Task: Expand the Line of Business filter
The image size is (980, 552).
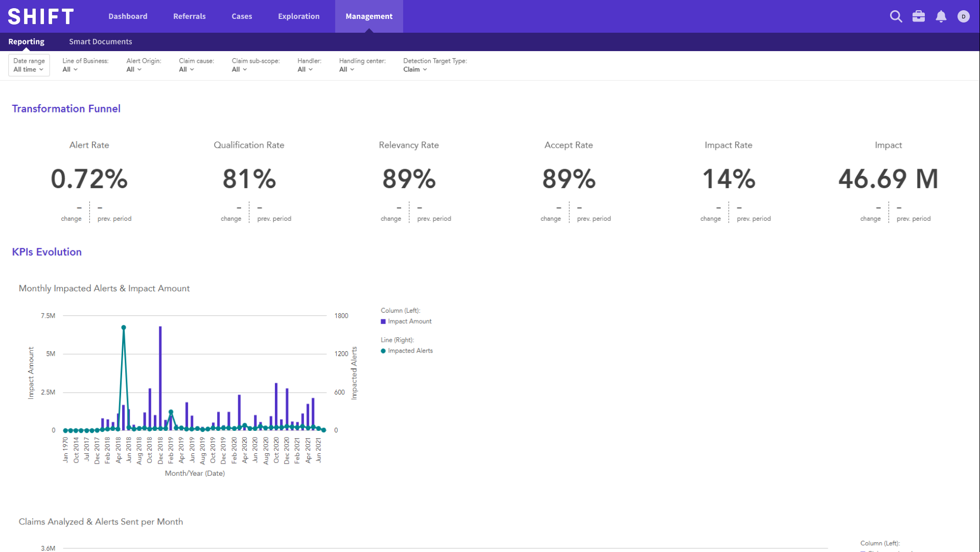Action: pyautogui.click(x=69, y=70)
